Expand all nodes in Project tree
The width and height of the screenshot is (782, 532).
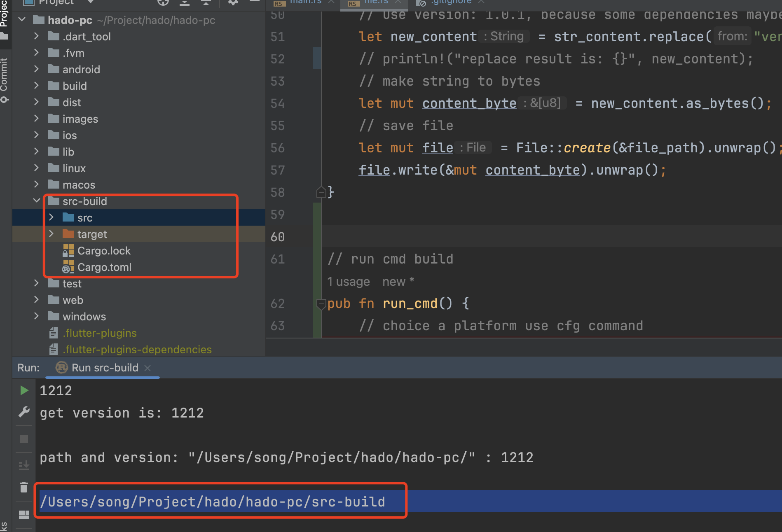(184, 2)
